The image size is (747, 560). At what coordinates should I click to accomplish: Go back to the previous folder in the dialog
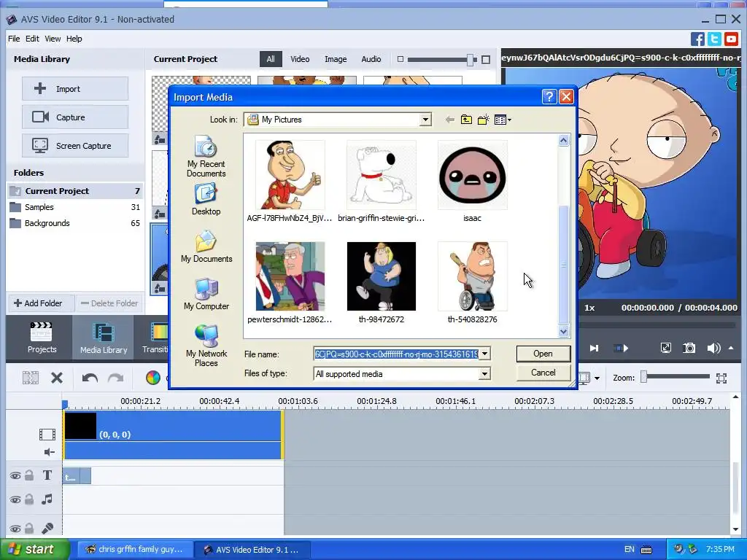449,120
